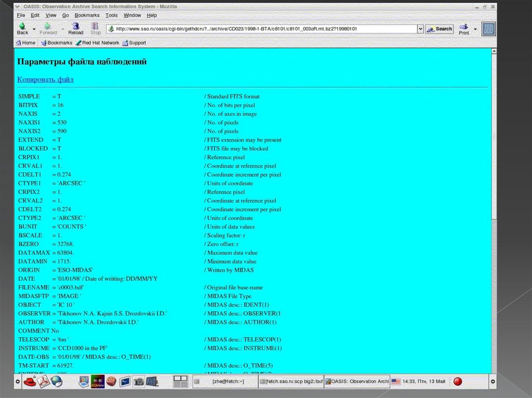Click the Mozilla throbber logo icon
The image size is (532, 398).
(x=488, y=29)
